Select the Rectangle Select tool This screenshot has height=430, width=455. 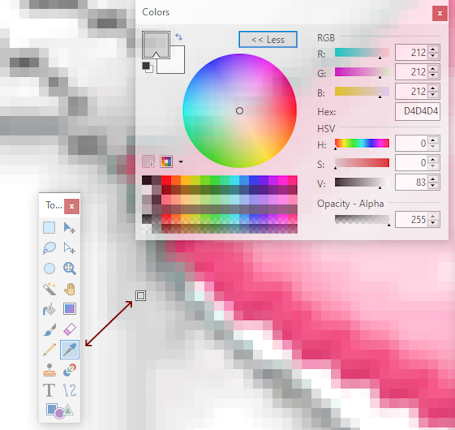tap(49, 228)
